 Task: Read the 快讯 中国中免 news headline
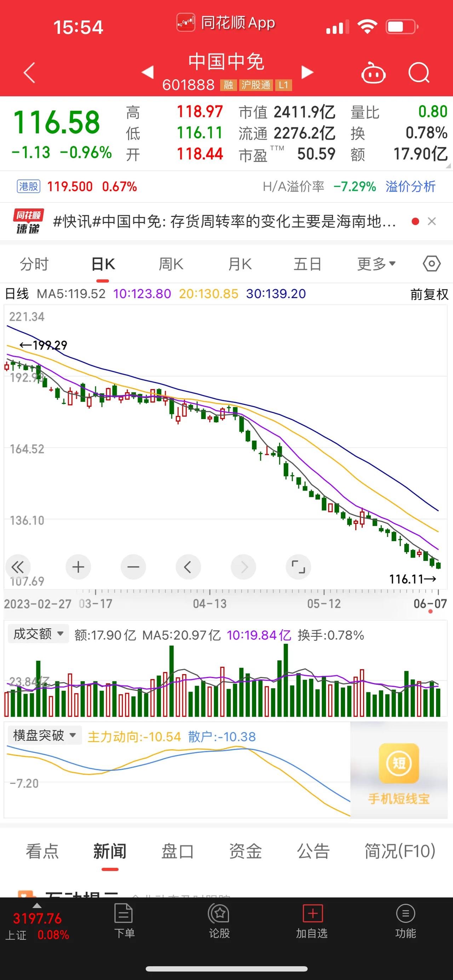pos(224,221)
